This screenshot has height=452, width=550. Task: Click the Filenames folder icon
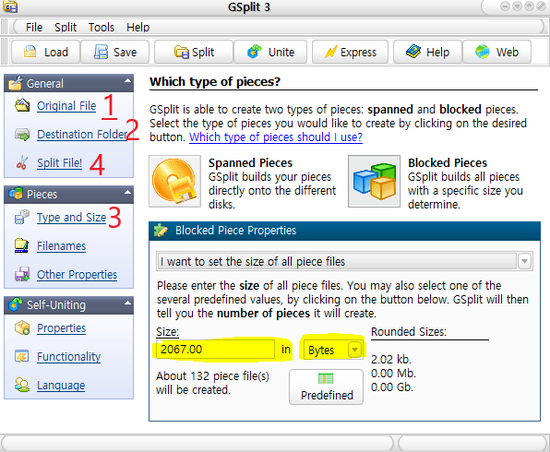point(22,245)
